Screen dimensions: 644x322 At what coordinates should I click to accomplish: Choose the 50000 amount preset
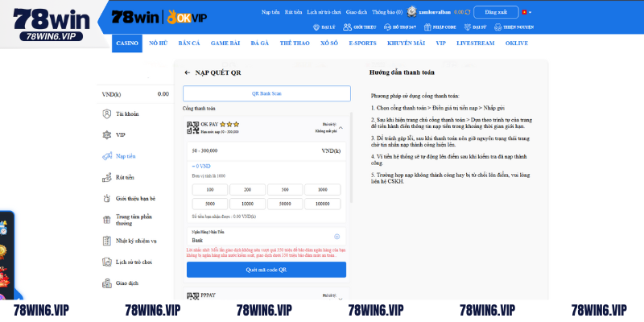coord(285,204)
